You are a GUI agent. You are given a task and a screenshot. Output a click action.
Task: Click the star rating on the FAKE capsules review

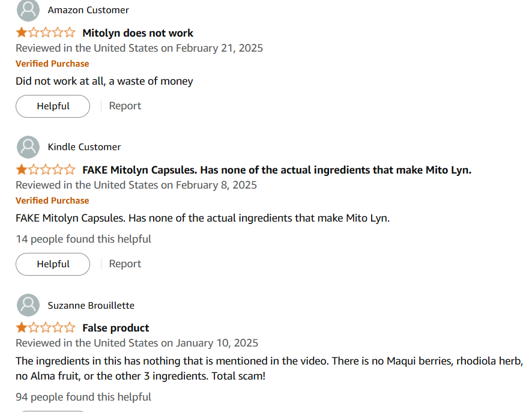pyautogui.click(x=45, y=169)
